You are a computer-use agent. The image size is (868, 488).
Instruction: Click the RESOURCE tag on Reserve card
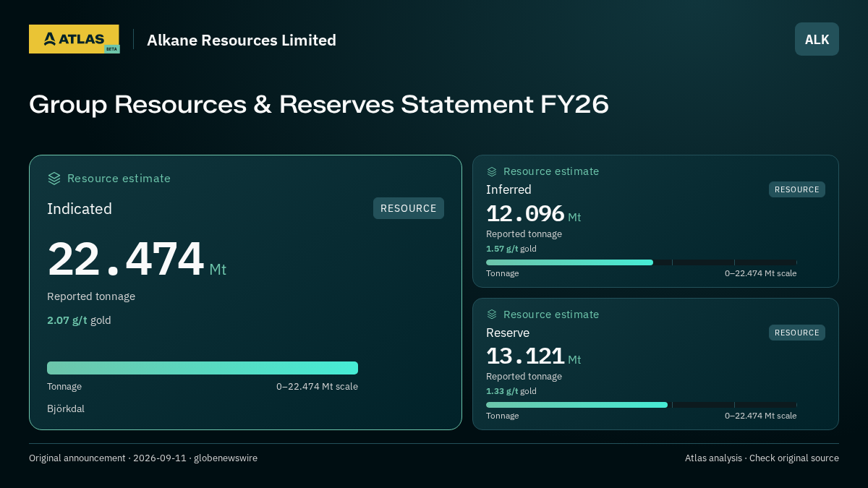pos(797,333)
